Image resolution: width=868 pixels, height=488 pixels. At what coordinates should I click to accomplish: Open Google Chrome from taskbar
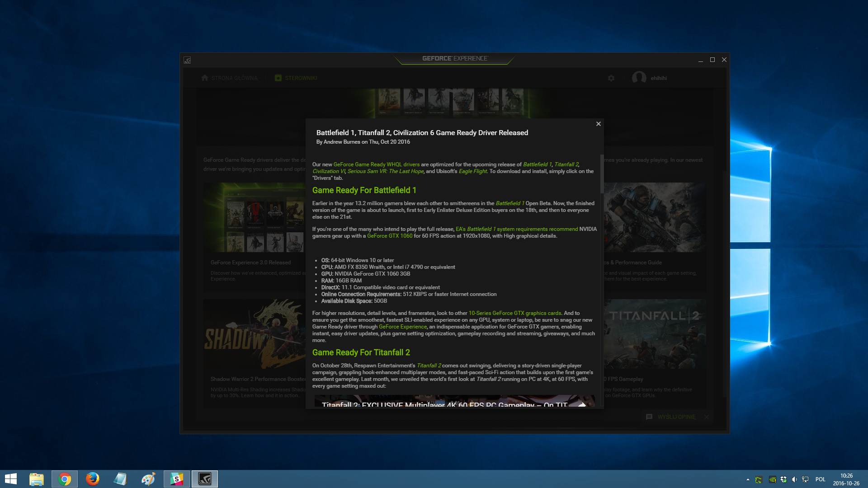65,479
